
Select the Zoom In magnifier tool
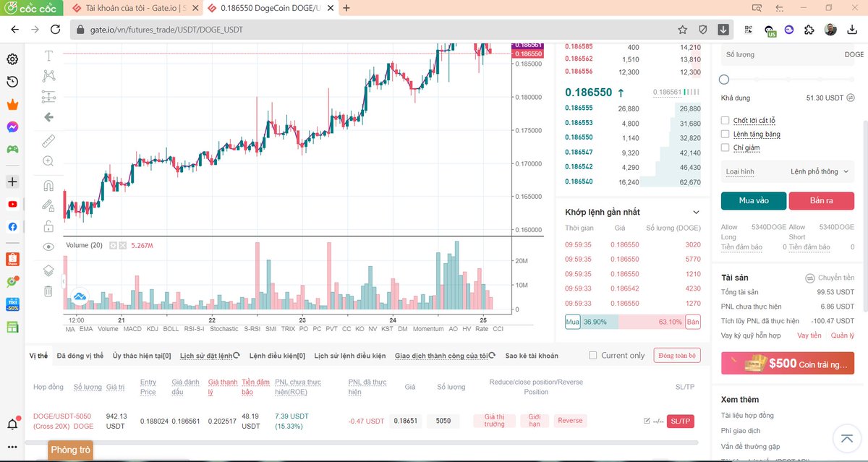pos(48,161)
